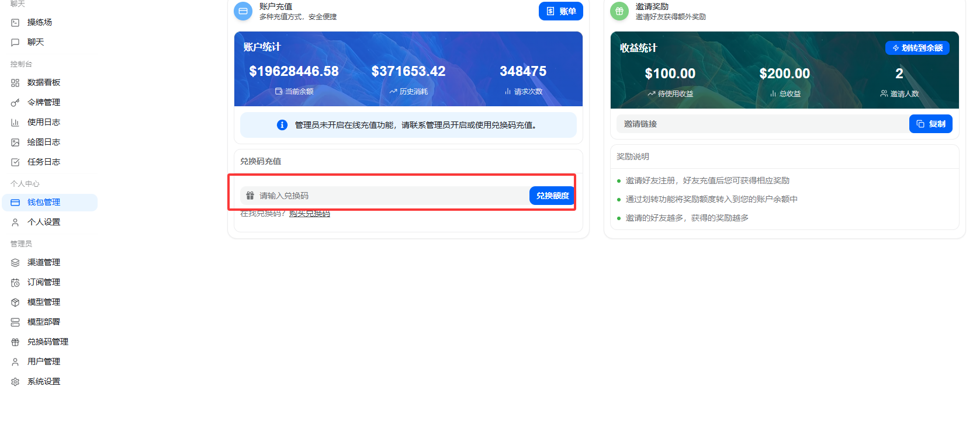The image size is (980, 442).
Task: Click the $100.00 pending earnings value
Action: coord(670,74)
